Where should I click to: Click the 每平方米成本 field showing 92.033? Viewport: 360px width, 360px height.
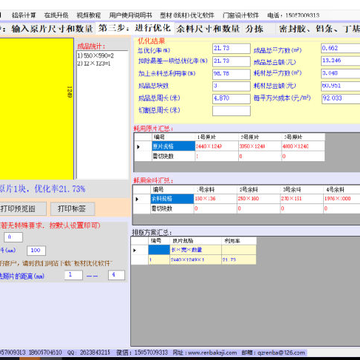(x=341, y=99)
